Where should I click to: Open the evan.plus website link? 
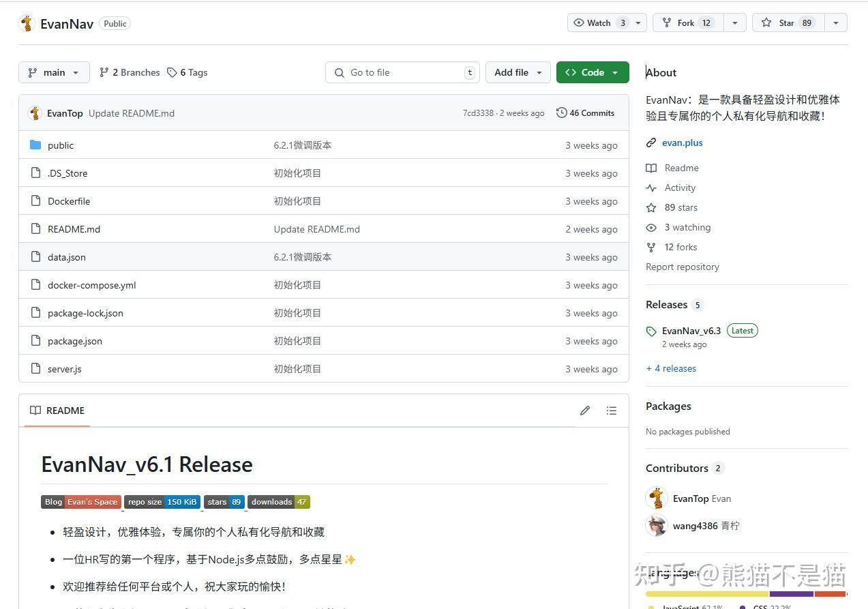pyautogui.click(x=683, y=143)
